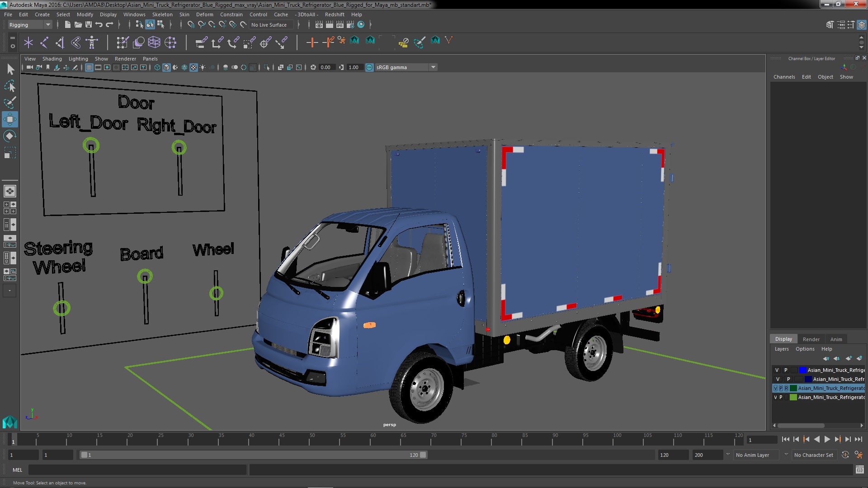Click Layer Editor horizontal scrollbar
The width and height of the screenshot is (868, 488).
[801, 426]
